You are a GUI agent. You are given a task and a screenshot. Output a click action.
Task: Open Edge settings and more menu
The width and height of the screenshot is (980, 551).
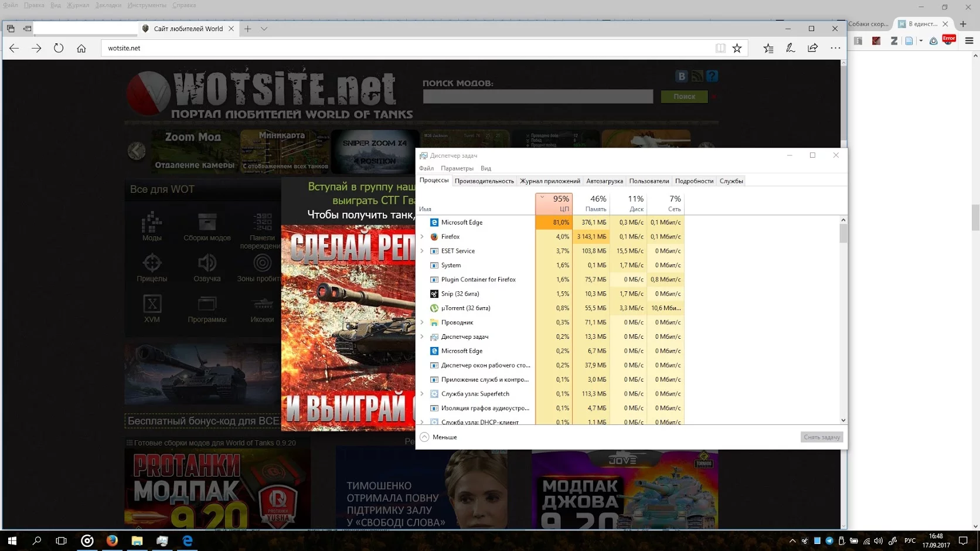[x=835, y=48]
